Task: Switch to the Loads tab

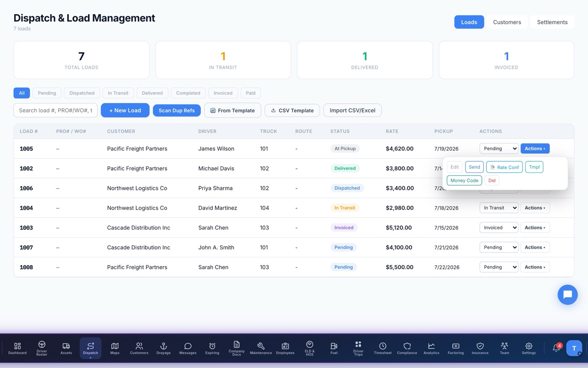Action: click(x=469, y=22)
